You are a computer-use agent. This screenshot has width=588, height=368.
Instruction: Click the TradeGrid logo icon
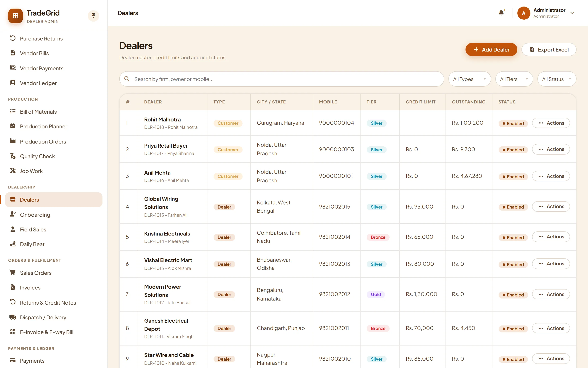click(x=15, y=16)
